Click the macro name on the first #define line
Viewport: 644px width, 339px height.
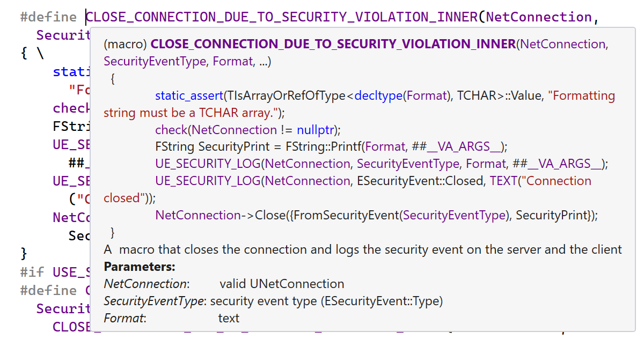[x=282, y=17]
